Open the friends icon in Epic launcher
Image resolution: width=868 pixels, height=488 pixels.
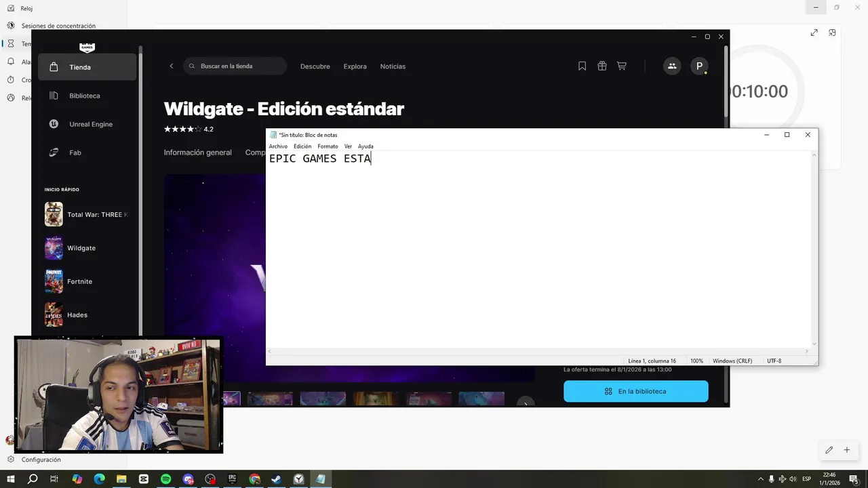pos(672,66)
